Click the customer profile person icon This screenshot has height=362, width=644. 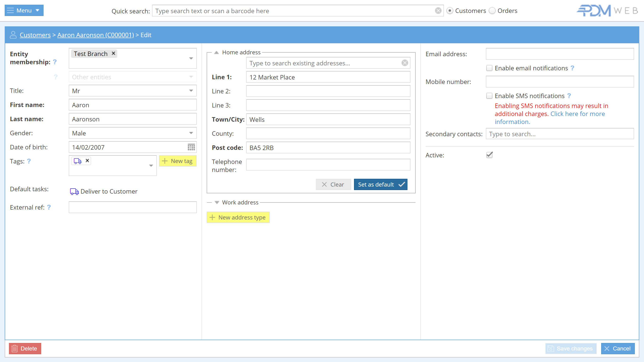[13, 35]
